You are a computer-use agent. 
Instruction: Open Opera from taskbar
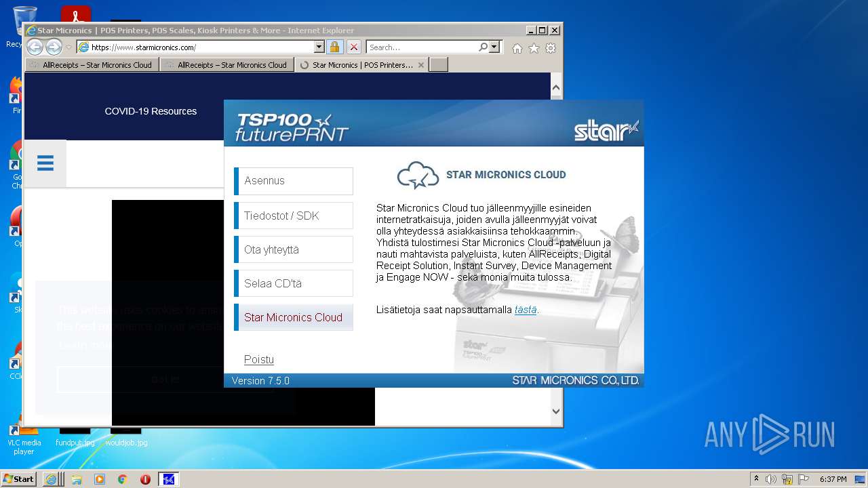[145, 479]
